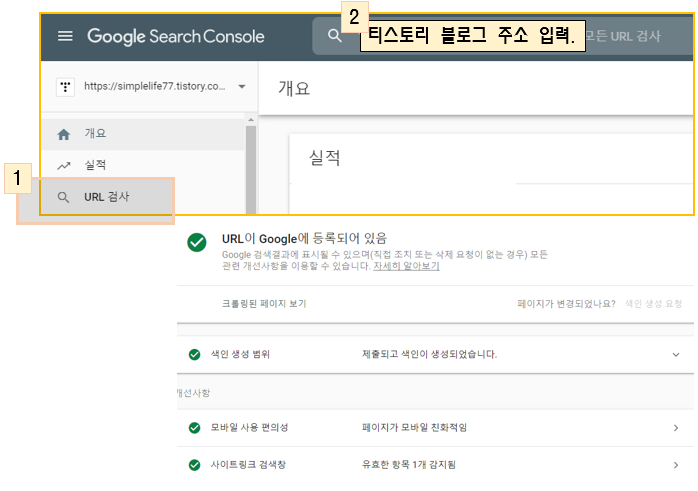Screen dimensions: 698x491
Task: Click 제출되고 색인이 생성되었습니다 status text
Action: (429, 354)
